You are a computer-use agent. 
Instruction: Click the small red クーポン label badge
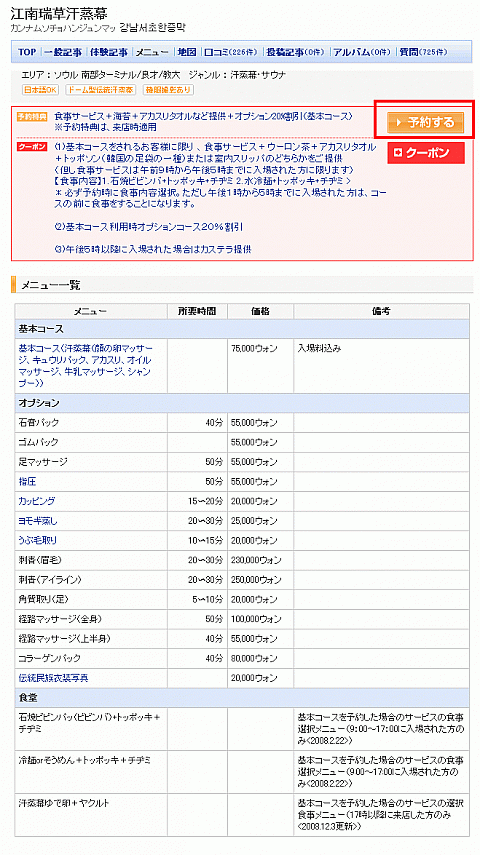(x=32, y=147)
